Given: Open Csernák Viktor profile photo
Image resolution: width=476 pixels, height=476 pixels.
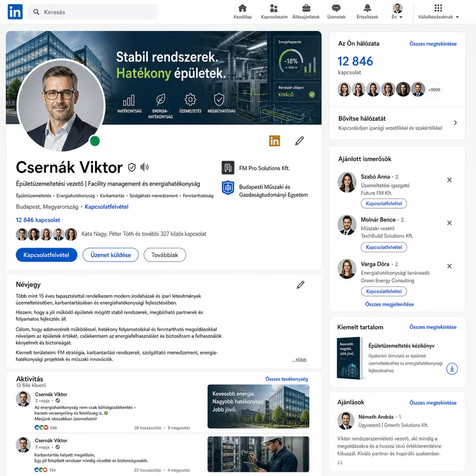Looking at the screenshot, I should click(61, 105).
